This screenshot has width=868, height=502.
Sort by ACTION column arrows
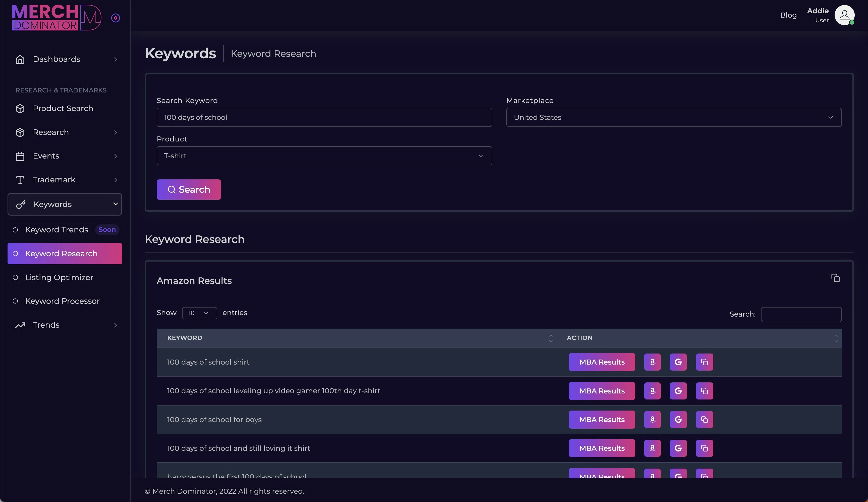[836, 338]
